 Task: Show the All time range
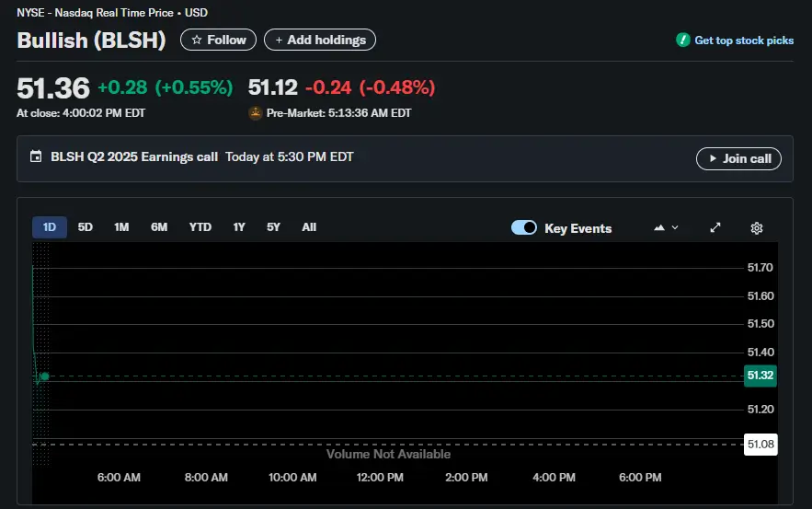coord(309,227)
